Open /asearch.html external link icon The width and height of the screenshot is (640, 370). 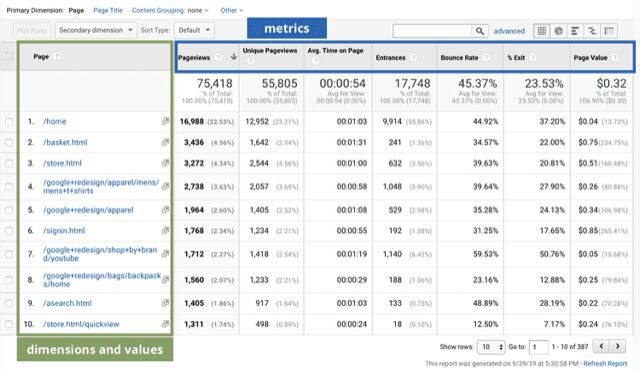click(165, 303)
